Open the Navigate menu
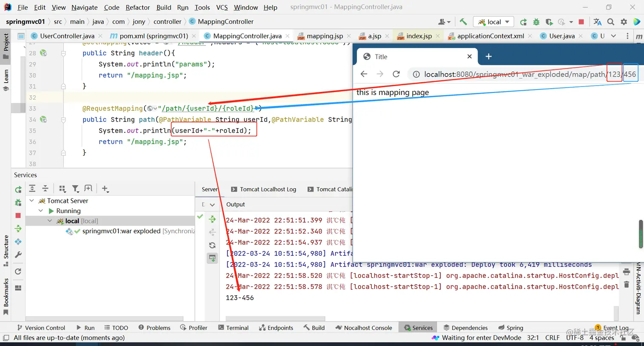 (x=84, y=8)
